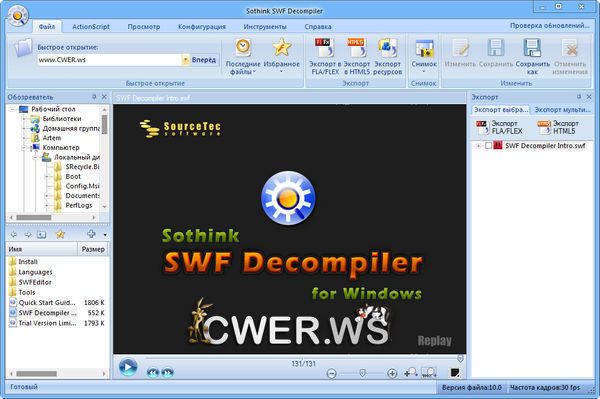Pin the Экспорт panel

coord(579,97)
